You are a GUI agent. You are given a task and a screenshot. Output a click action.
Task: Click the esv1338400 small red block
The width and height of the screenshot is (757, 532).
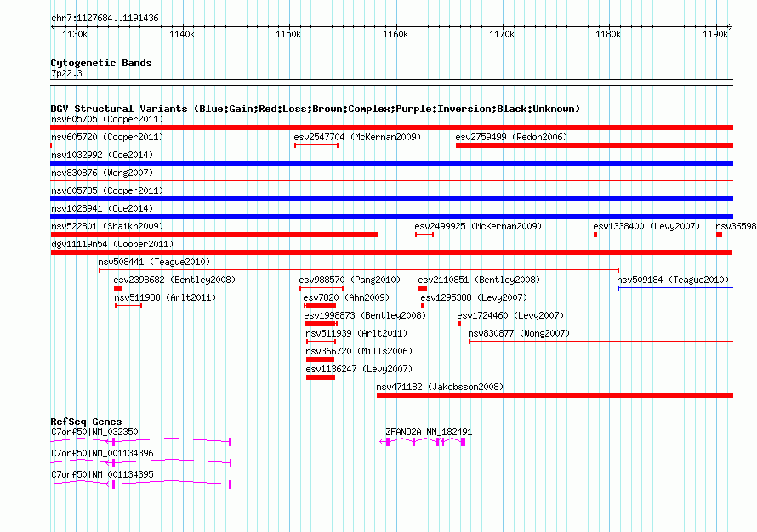pyautogui.click(x=595, y=235)
